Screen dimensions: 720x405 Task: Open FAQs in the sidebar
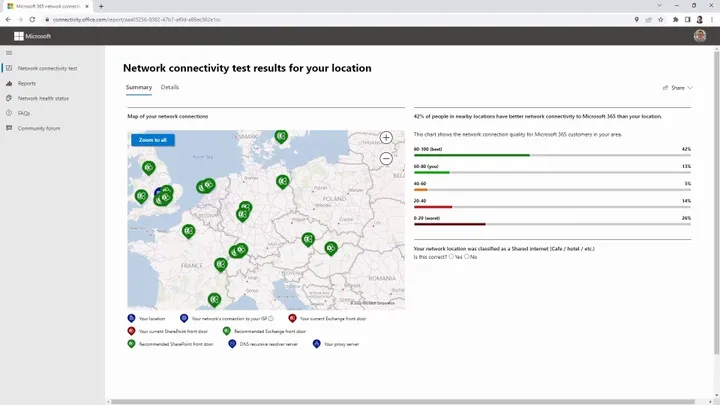coord(24,113)
